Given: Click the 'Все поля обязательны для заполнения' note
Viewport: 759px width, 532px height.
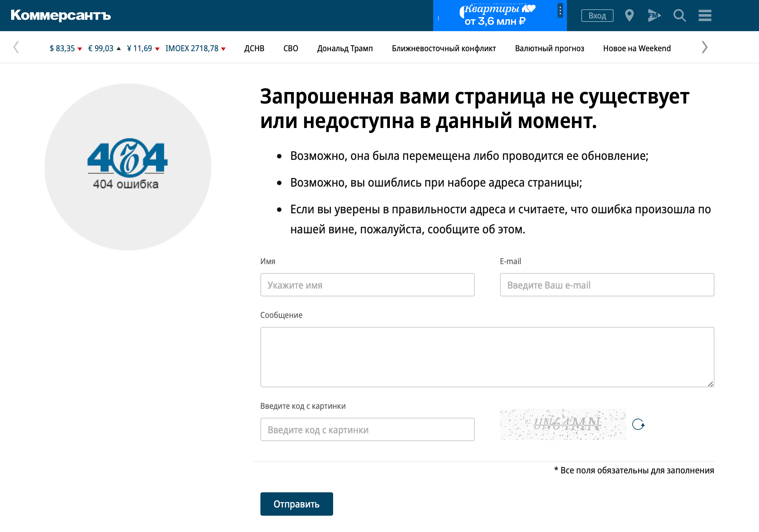Looking at the screenshot, I should point(634,470).
